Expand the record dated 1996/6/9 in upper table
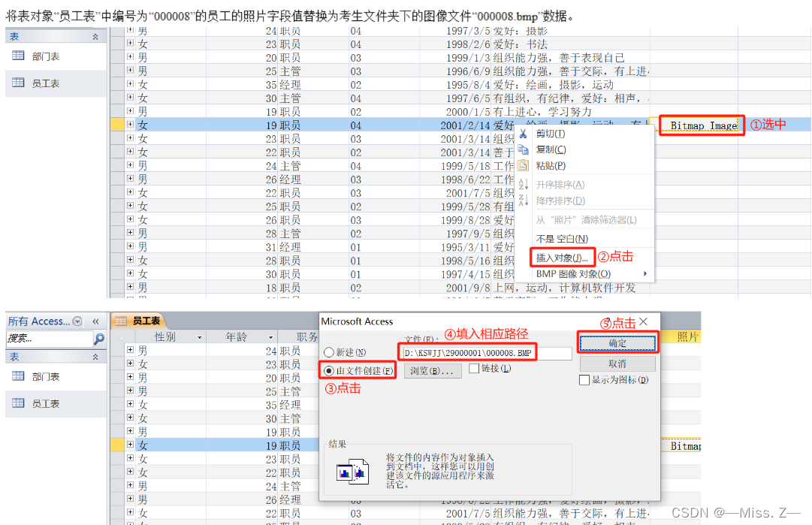The image size is (812, 525). pos(130,70)
